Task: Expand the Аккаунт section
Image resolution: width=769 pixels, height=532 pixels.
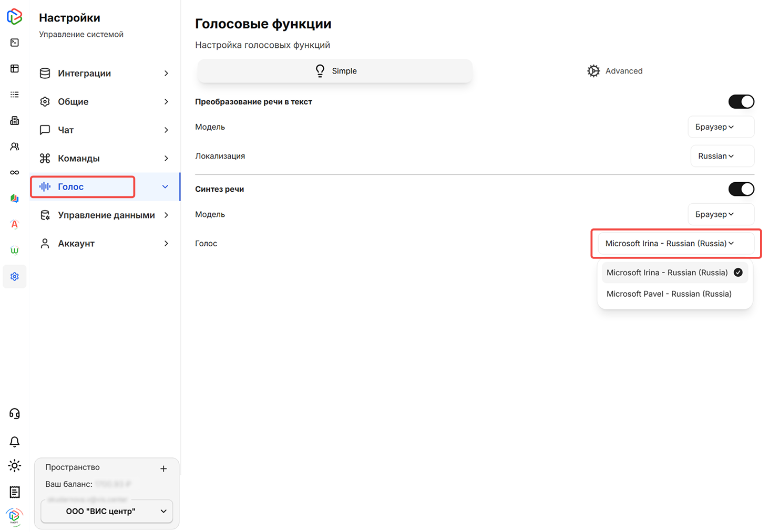Action: [x=105, y=243]
